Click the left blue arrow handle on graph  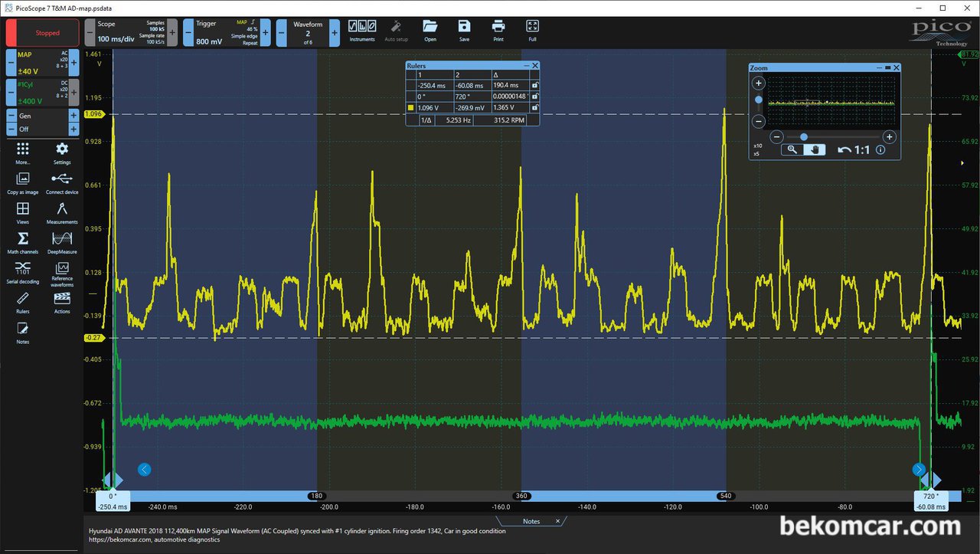[x=145, y=469]
